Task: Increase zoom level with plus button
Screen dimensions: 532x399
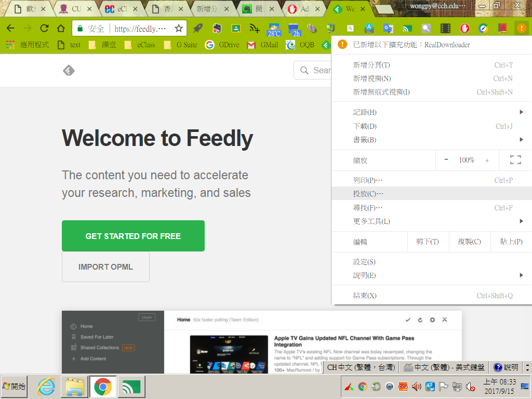Action: pos(487,160)
